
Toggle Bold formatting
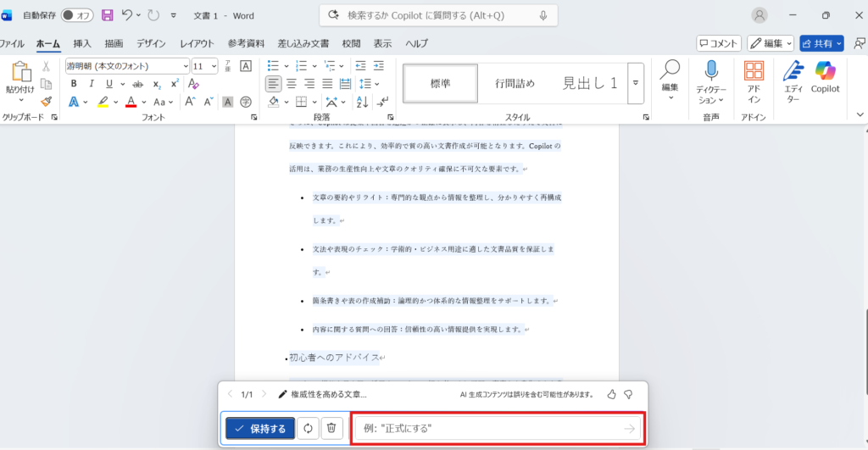pyautogui.click(x=74, y=83)
